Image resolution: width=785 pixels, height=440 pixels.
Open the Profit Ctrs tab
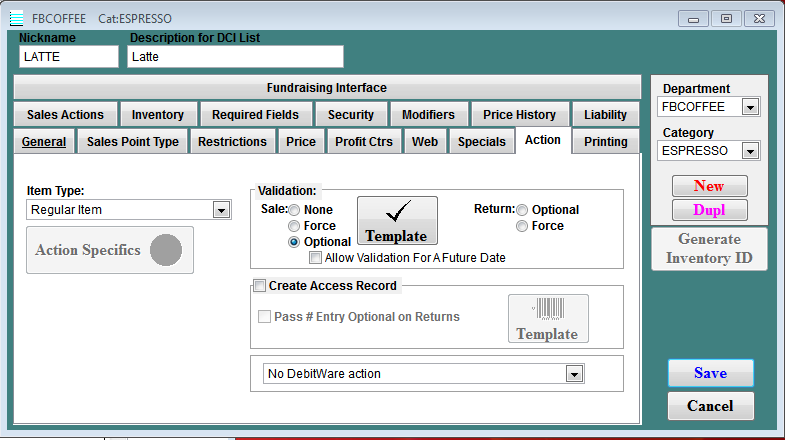point(364,142)
